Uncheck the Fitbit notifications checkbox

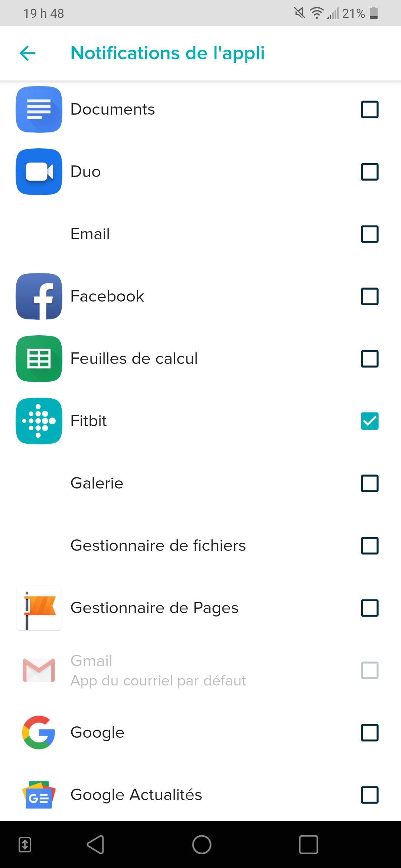(x=369, y=421)
